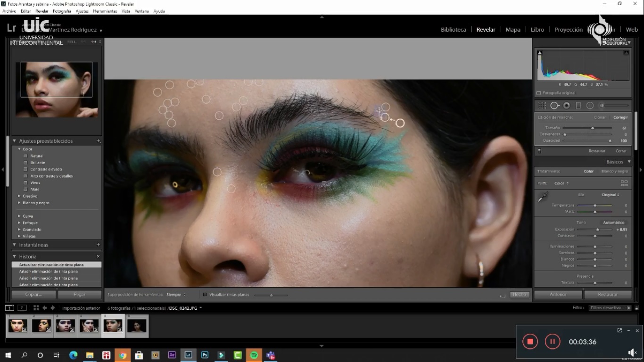Open the Archivo menu

(x=9, y=11)
